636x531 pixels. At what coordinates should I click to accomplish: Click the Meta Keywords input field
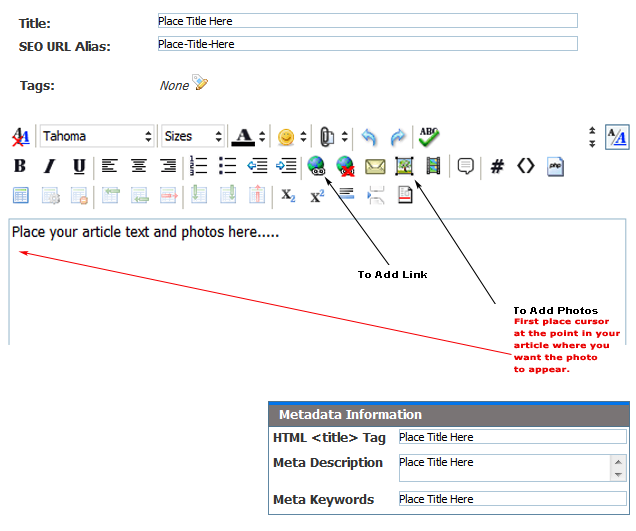(512, 499)
